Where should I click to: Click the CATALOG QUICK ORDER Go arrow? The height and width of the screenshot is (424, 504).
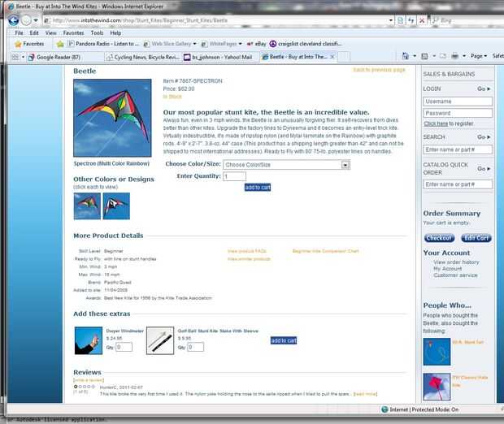click(484, 169)
